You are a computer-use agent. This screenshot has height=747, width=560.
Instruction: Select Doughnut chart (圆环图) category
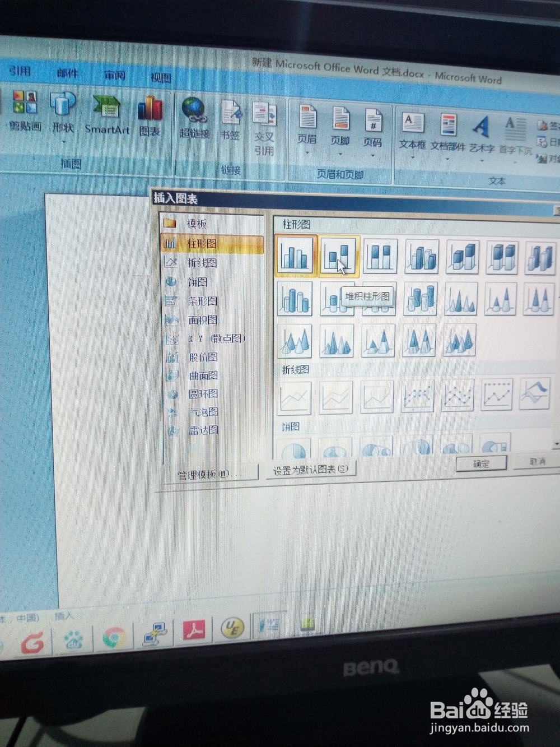click(212, 394)
